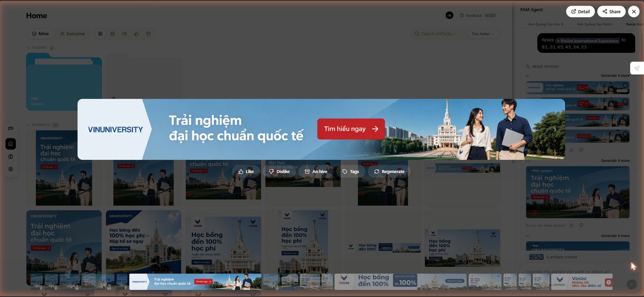The width and height of the screenshot is (644, 297).
Task: Open the settings gear sidebar icon
Action: pos(11,169)
